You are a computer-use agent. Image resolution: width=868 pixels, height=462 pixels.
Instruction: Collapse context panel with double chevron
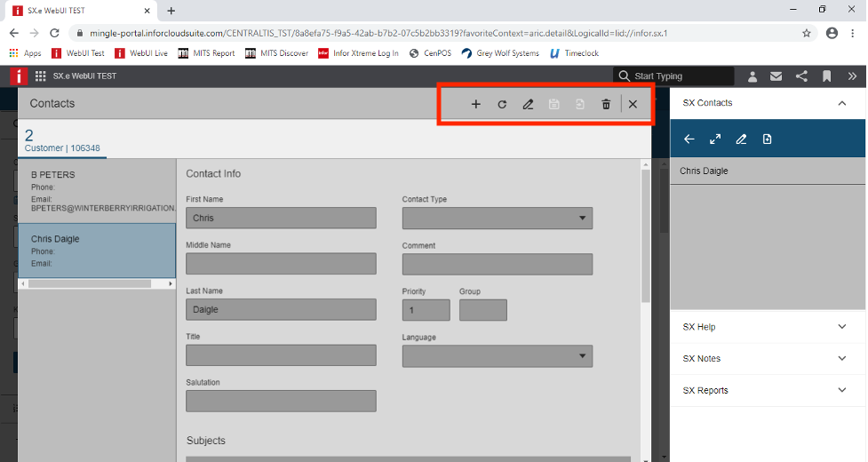point(853,76)
